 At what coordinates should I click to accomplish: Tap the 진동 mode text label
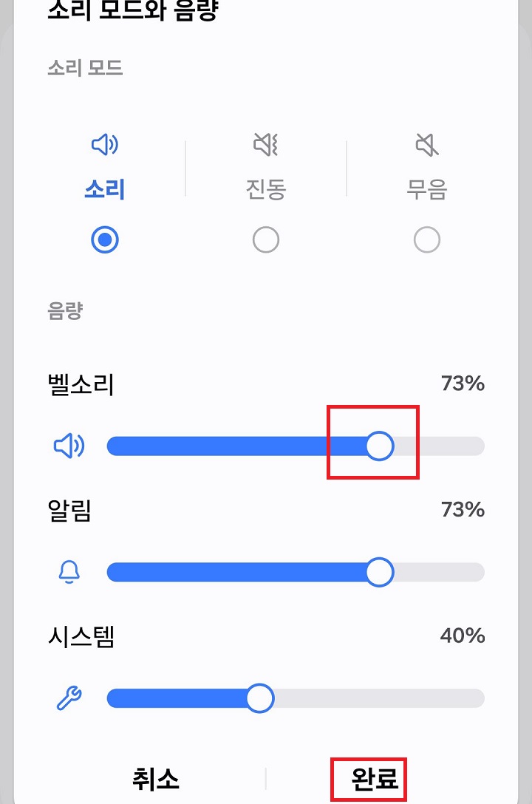point(266,190)
